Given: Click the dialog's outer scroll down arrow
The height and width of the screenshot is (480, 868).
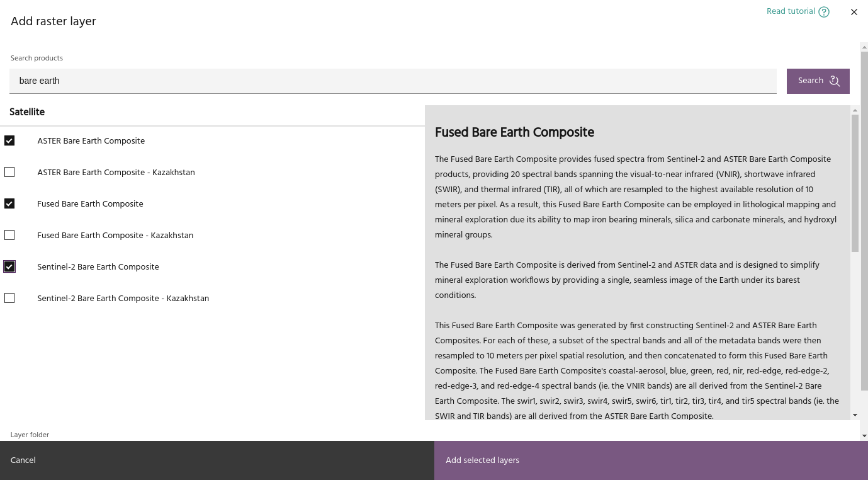Looking at the screenshot, I should [x=864, y=435].
